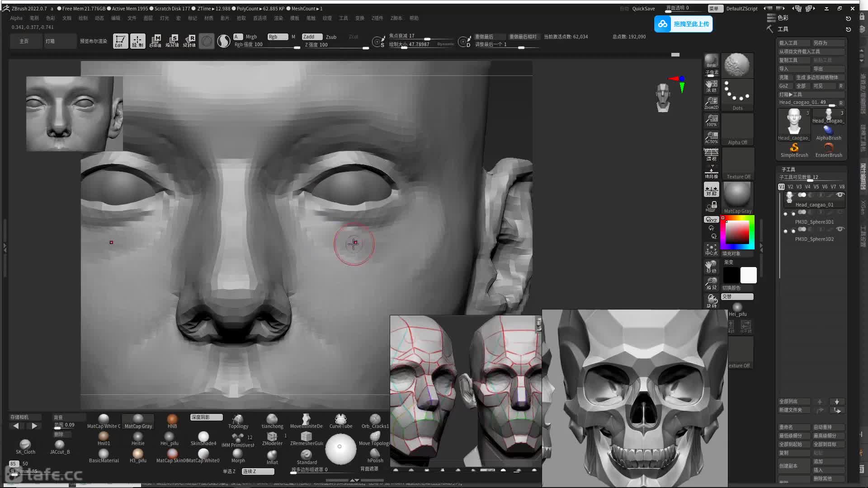Toggle Perspective (透视) view icon
The width and height of the screenshot is (868, 488).
(x=711, y=155)
